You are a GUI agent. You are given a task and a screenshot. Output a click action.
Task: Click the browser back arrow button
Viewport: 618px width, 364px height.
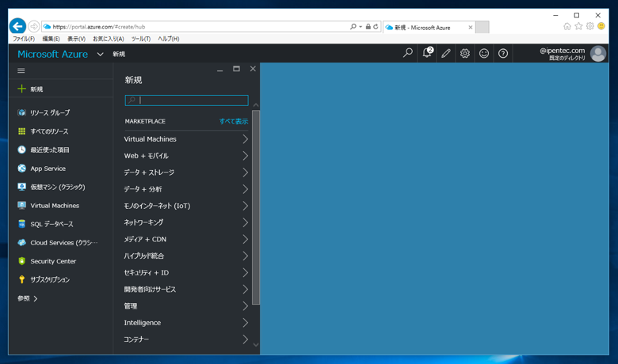click(17, 26)
